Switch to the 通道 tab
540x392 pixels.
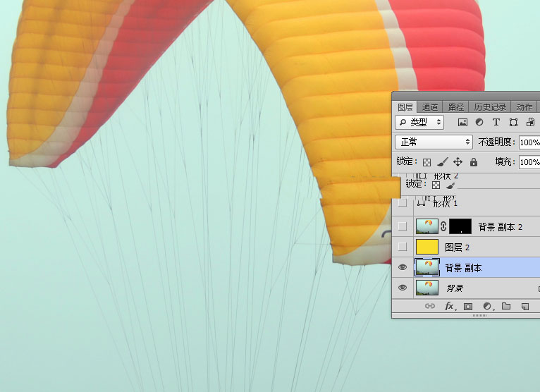pyautogui.click(x=430, y=107)
